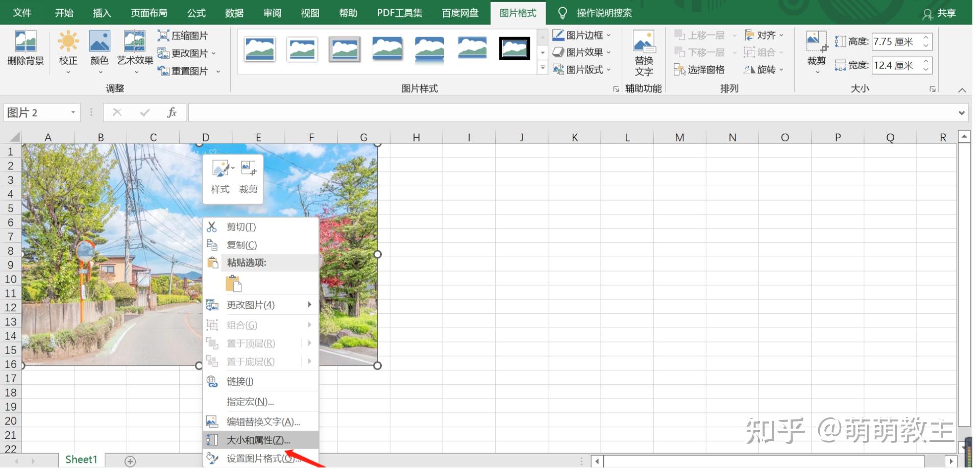Viewport: 980px width, 470px height.
Task: Switch to the 页面布局 page layout tab
Action: coord(149,13)
